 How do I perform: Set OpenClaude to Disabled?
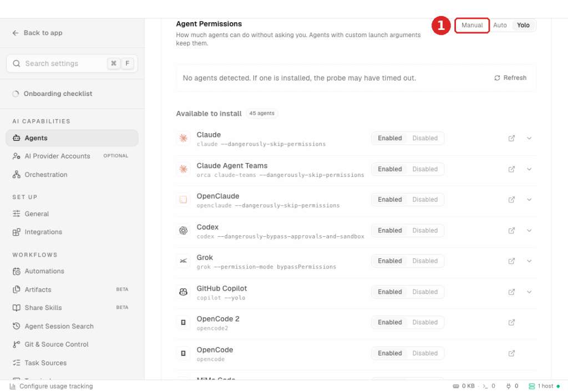tap(425, 200)
